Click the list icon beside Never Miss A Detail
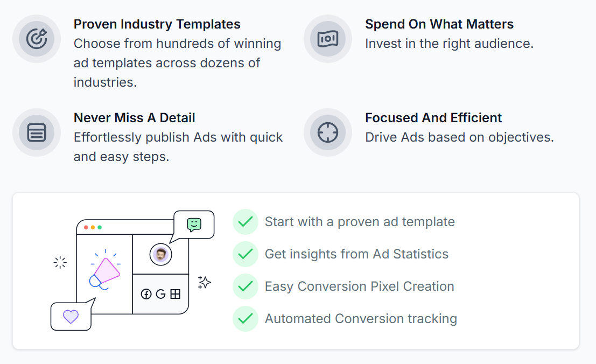The image size is (596, 364). click(37, 132)
